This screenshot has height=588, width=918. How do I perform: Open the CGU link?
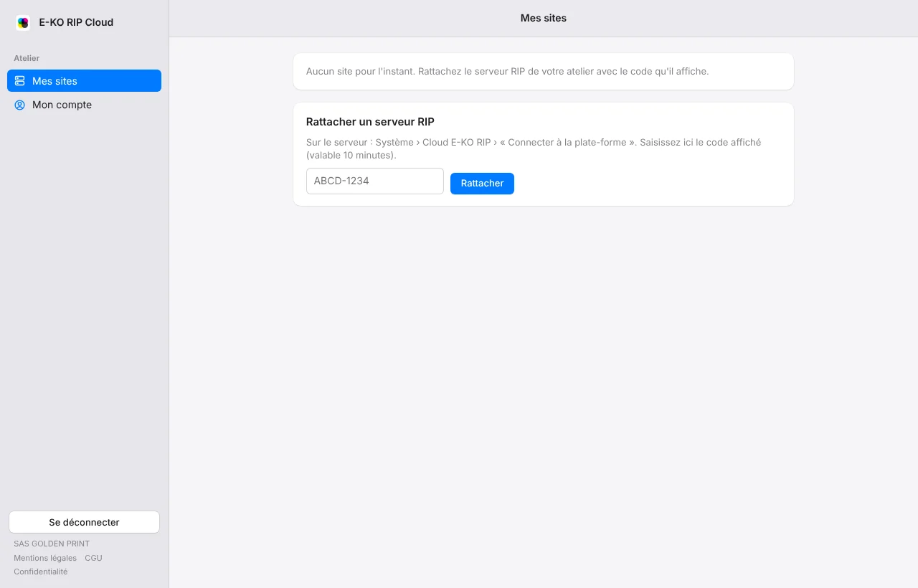(x=93, y=558)
